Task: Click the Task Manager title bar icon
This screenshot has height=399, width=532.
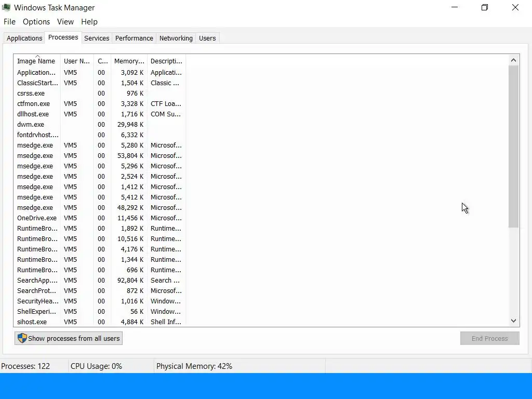Action: click(x=6, y=7)
